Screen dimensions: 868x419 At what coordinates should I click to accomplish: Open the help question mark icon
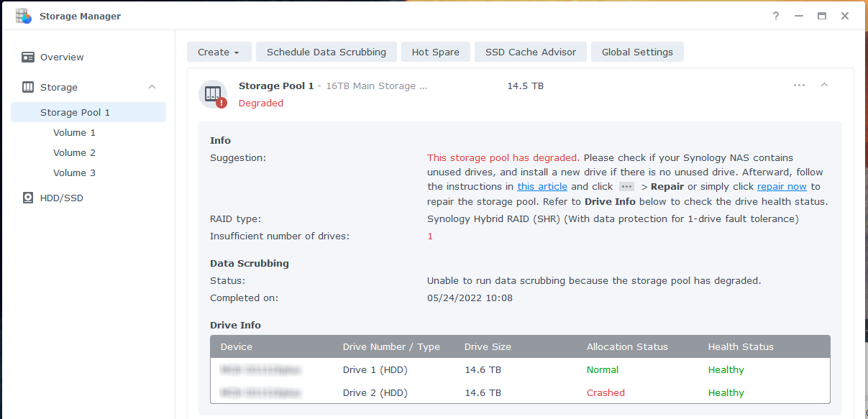(776, 16)
